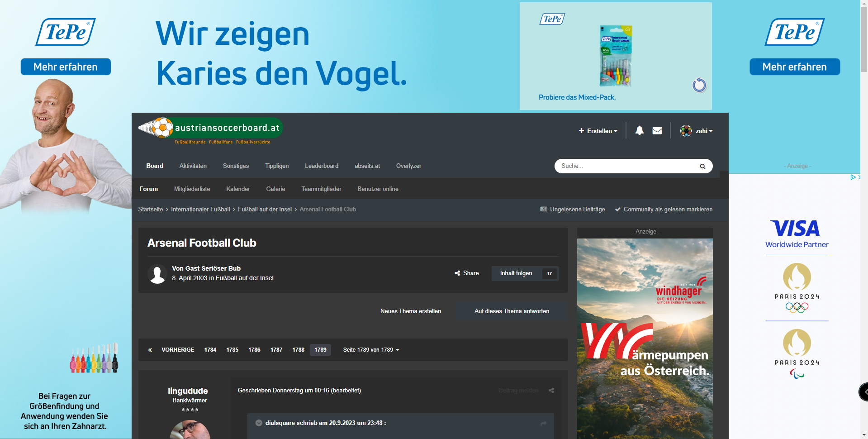Click the double-arrow first page icon
The width and height of the screenshot is (868, 439).
coord(150,350)
